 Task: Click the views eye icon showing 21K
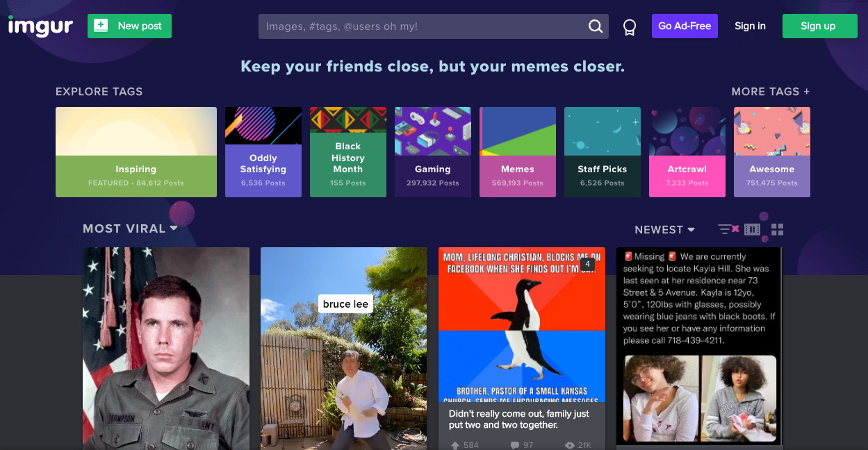point(570,445)
